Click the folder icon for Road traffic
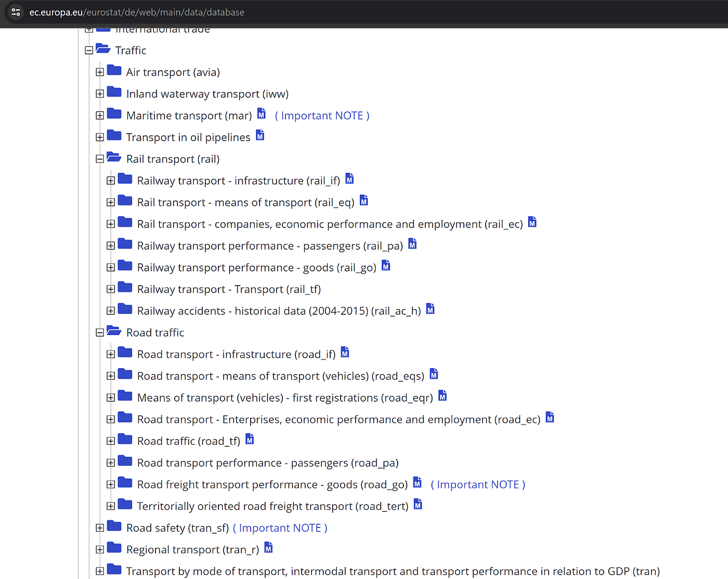The height and width of the screenshot is (579, 728). [114, 331]
